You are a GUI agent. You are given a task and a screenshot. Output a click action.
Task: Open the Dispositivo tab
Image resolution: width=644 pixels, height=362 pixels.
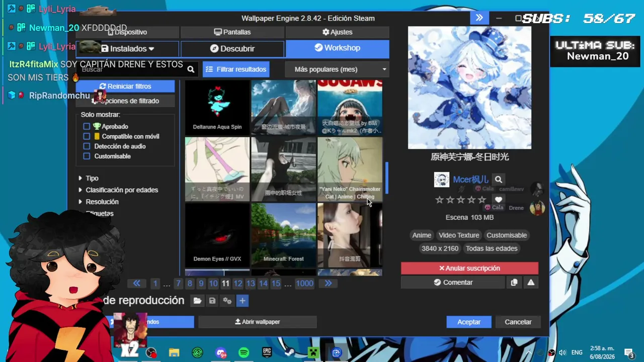coord(128,32)
